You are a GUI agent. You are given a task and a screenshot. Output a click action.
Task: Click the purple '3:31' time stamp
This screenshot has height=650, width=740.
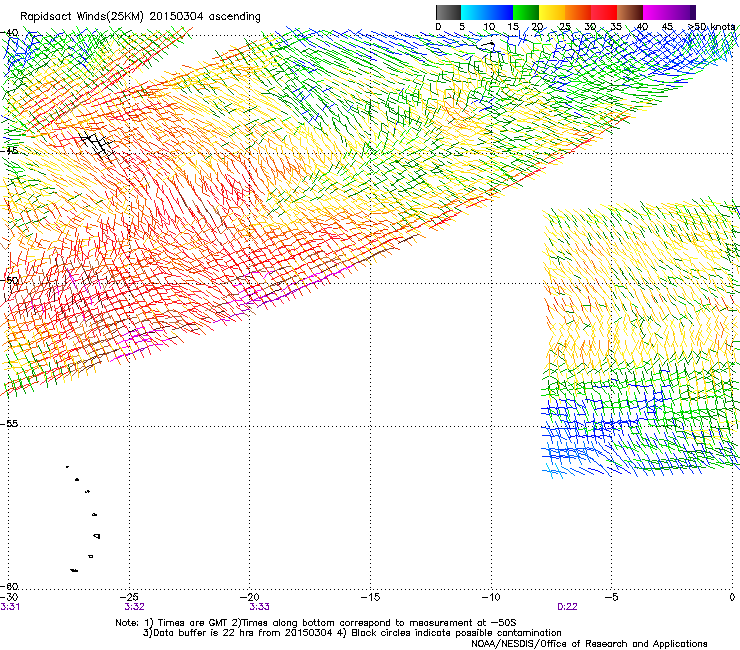click(x=10, y=607)
